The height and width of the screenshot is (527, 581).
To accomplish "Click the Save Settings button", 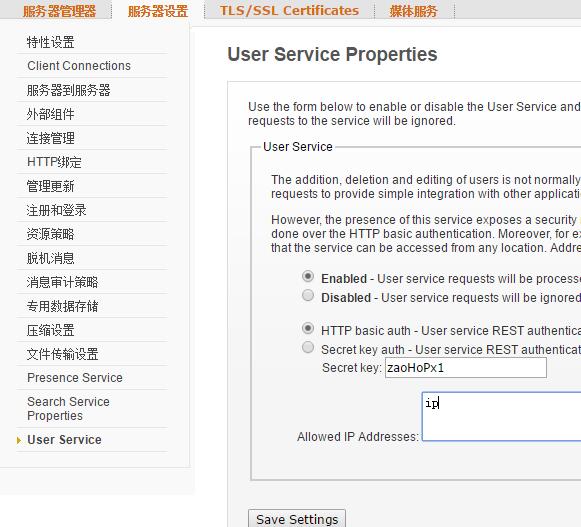I will (x=297, y=518).
